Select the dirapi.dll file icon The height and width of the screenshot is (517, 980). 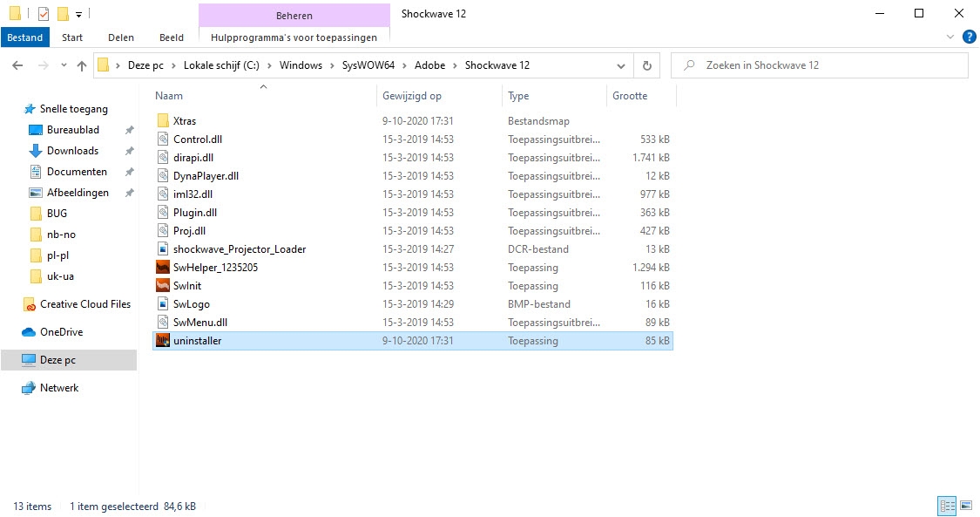[163, 158]
